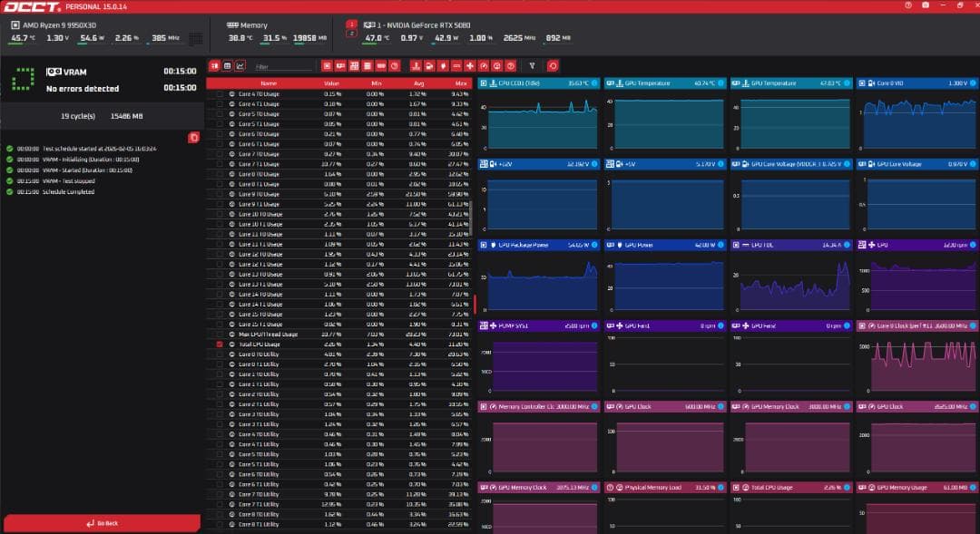Click the sensor table vertical scrollbar
The width and height of the screenshot is (980, 534).
pyautogui.click(x=475, y=304)
